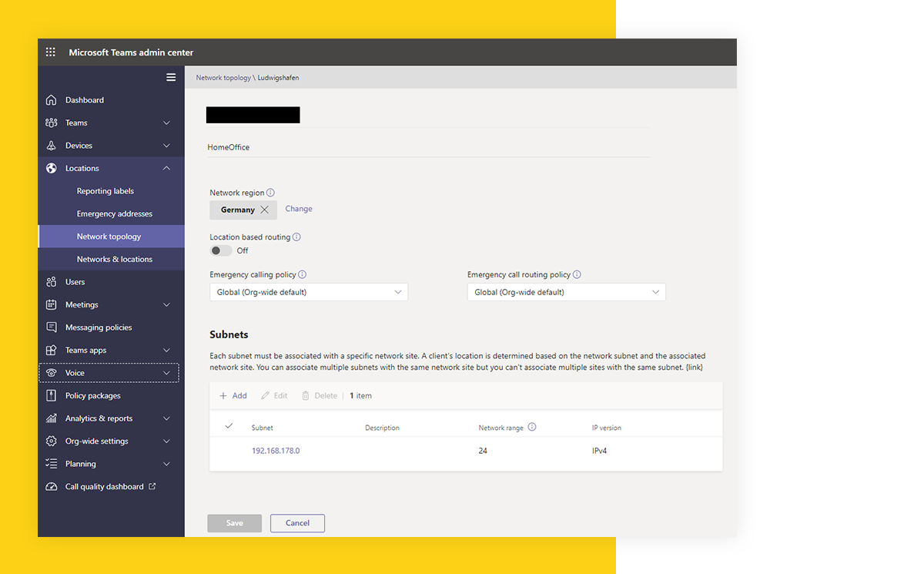The height and width of the screenshot is (574, 924).
Task: Click the Save button
Action: (x=235, y=523)
